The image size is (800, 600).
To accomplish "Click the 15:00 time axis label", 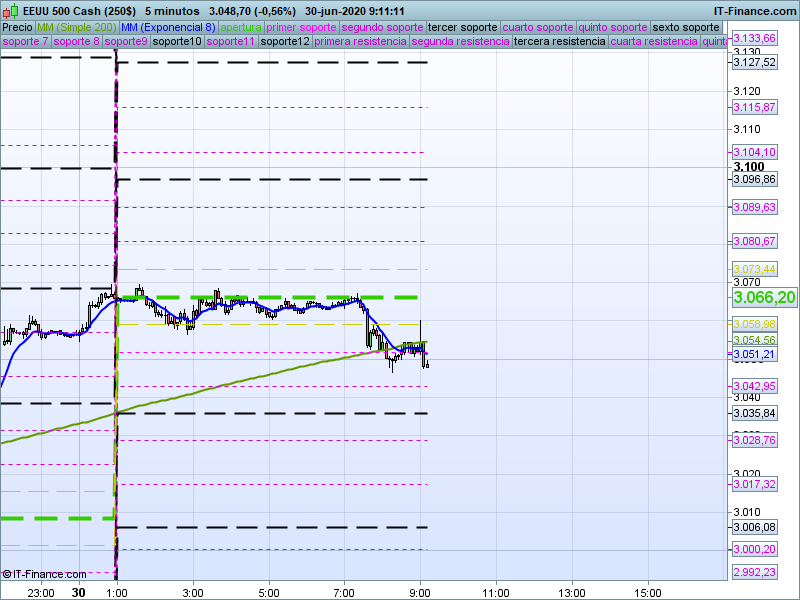I will click(x=647, y=593).
